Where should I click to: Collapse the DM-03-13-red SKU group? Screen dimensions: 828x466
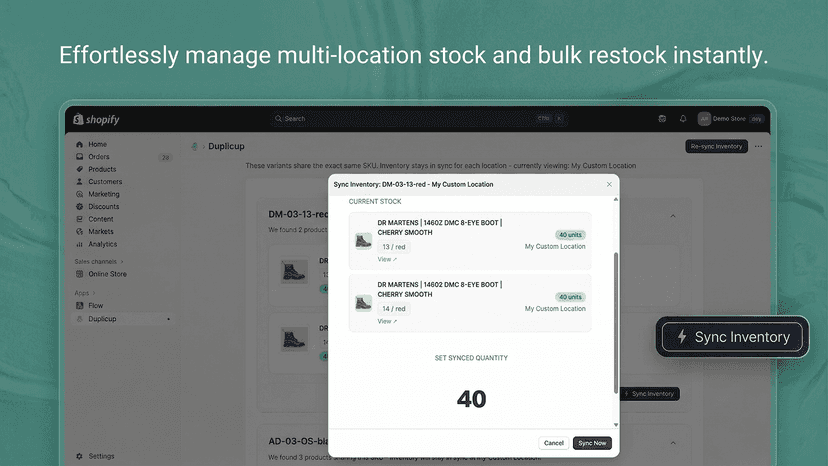(x=673, y=216)
